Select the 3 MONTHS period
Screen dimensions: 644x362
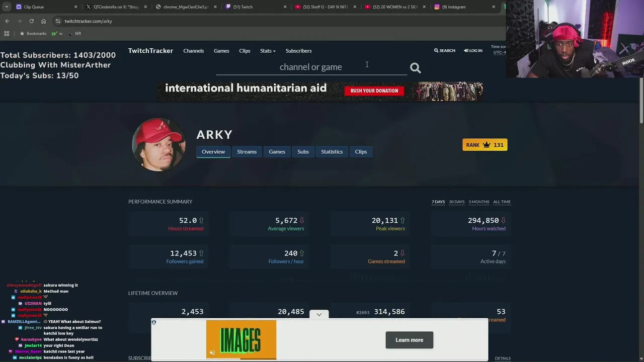(x=478, y=202)
